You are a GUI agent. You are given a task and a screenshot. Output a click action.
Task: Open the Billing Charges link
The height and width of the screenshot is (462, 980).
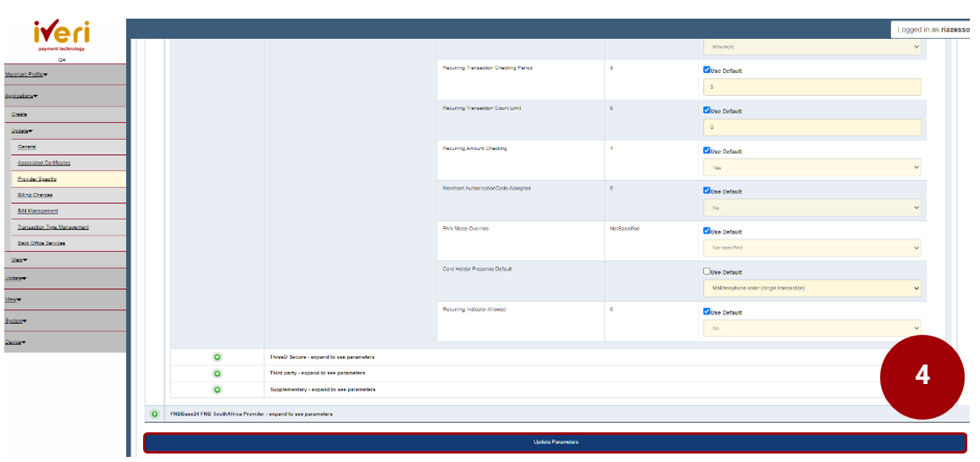(35, 195)
